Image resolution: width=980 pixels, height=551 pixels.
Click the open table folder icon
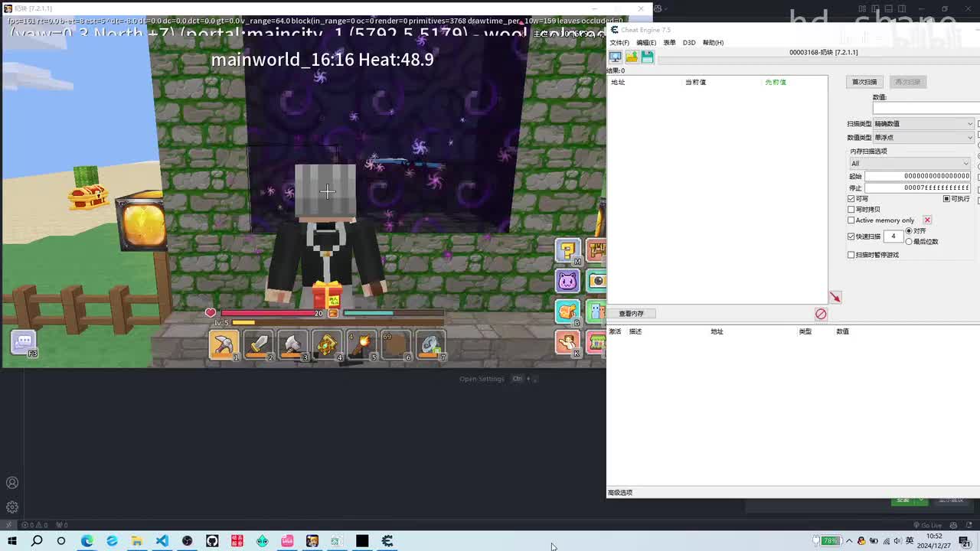point(632,57)
